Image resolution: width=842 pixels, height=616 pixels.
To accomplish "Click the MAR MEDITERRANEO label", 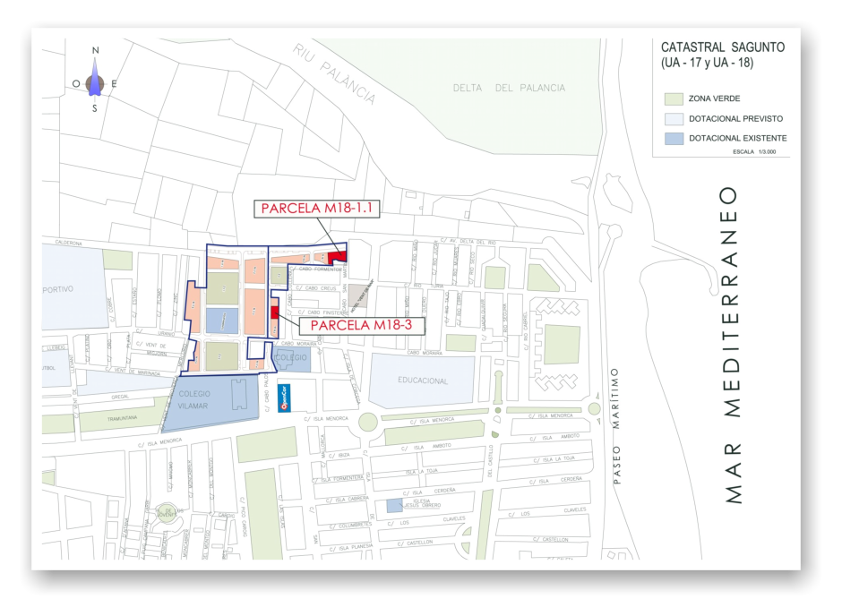I will pyautogui.click(x=733, y=345).
